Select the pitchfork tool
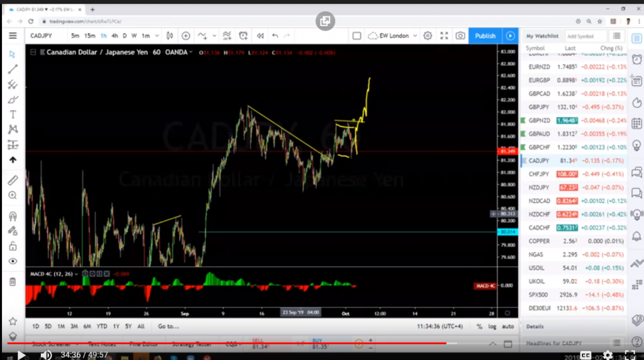 [13, 85]
